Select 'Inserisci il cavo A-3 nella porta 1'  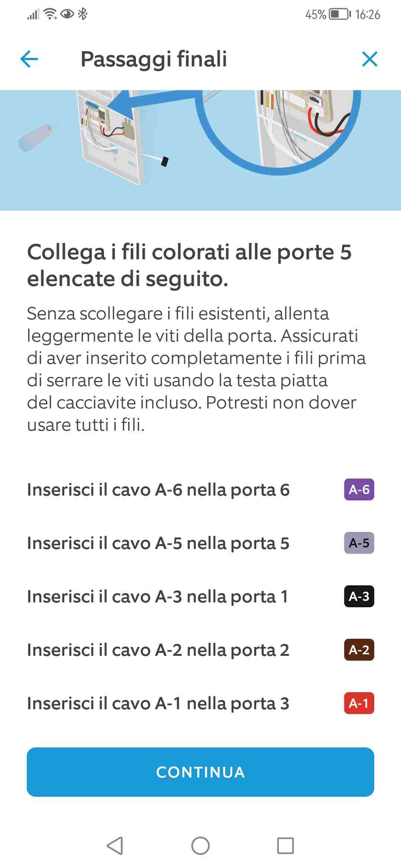pyautogui.click(x=157, y=596)
